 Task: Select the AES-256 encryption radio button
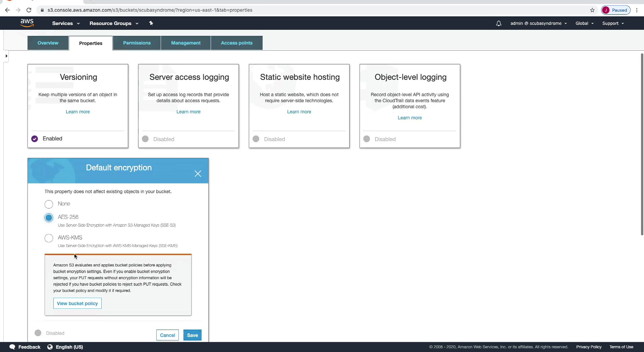[x=49, y=218]
